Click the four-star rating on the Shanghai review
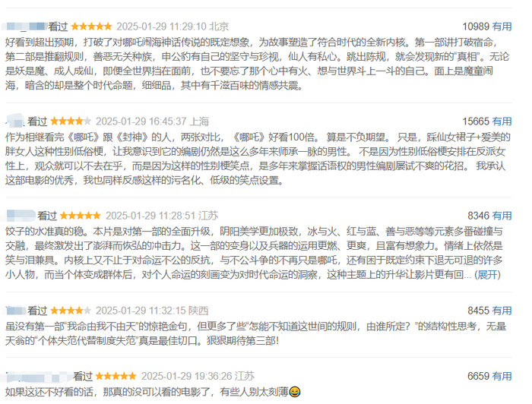The width and height of the screenshot is (532, 404). click(71, 121)
